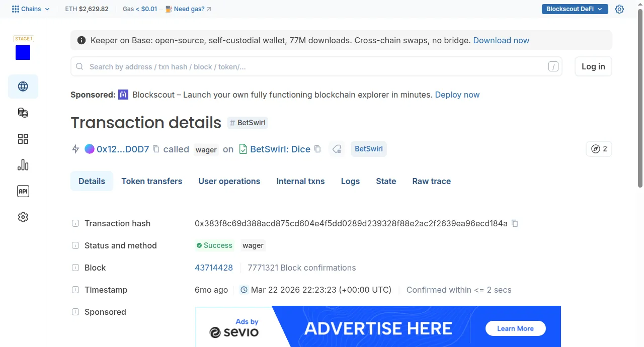Click the Need gas? link
The image size is (644, 347).
(188, 9)
